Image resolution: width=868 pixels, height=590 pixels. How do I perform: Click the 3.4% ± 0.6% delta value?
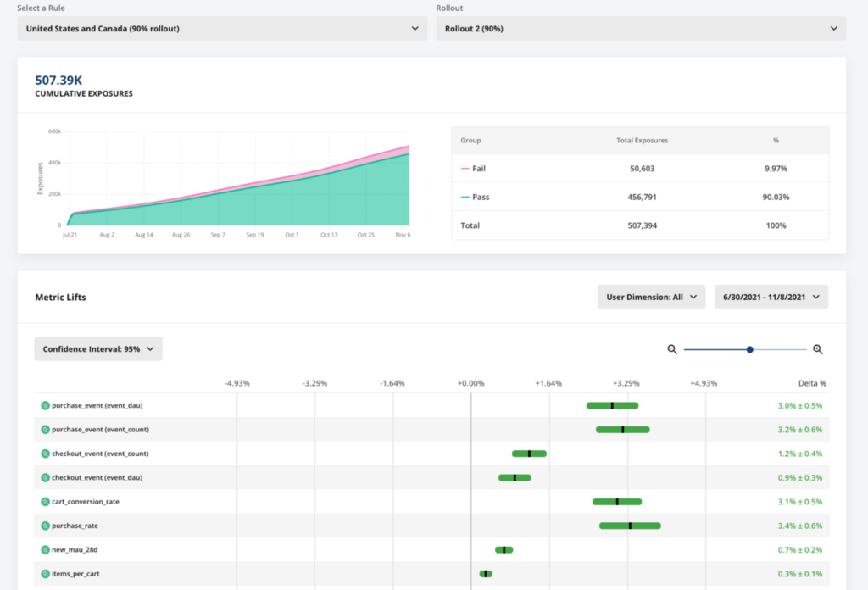point(800,526)
